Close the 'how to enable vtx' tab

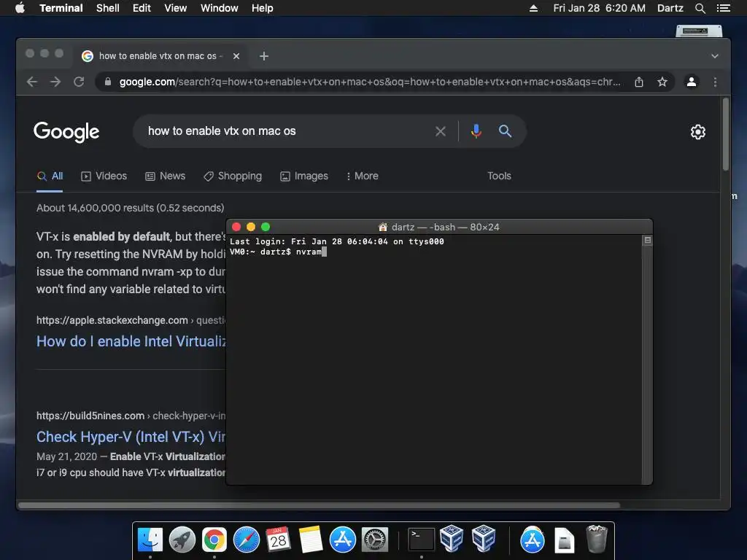pyautogui.click(x=236, y=56)
